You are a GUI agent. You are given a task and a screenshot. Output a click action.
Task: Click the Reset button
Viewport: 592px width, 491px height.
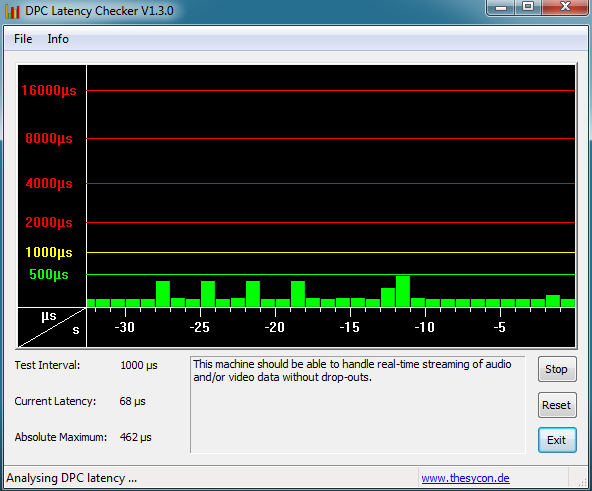[557, 405]
